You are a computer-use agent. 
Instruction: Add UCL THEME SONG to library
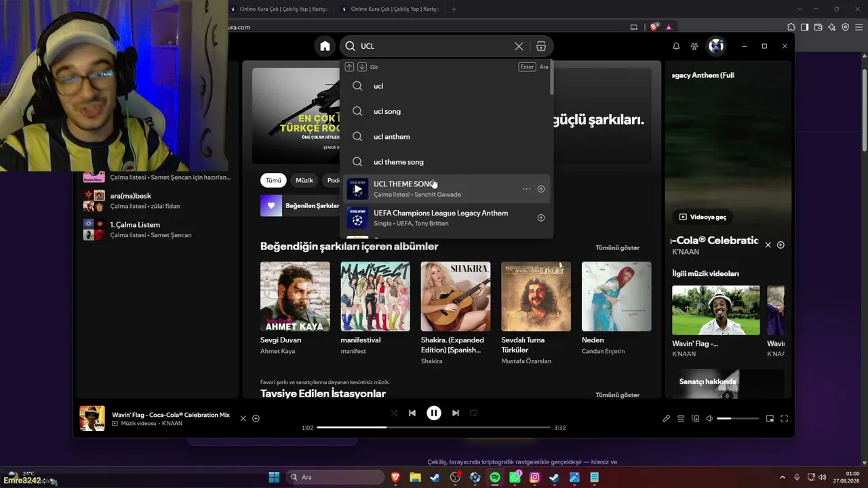click(x=541, y=189)
